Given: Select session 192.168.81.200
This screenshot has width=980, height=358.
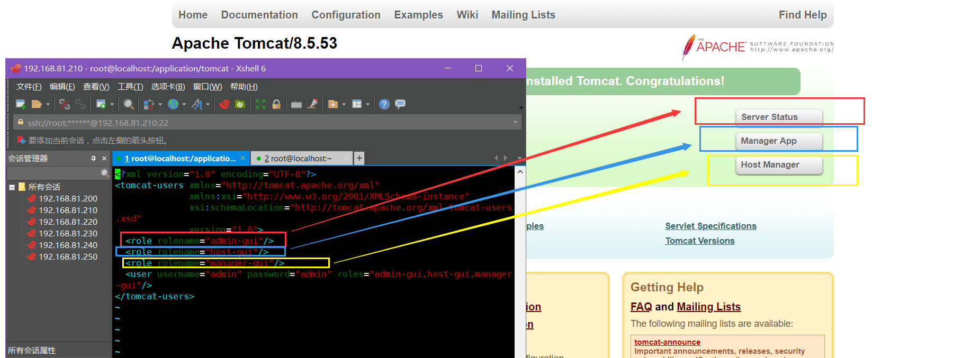Looking at the screenshot, I should (x=68, y=199).
